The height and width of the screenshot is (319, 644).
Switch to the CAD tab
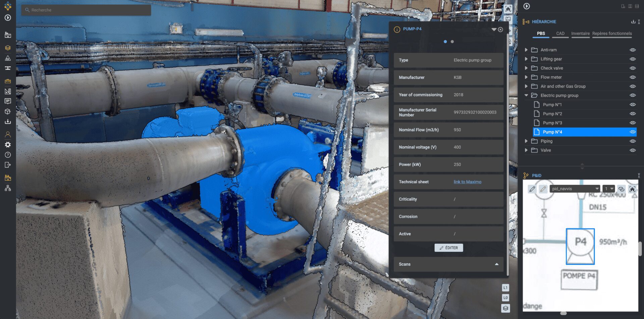tap(560, 34)
